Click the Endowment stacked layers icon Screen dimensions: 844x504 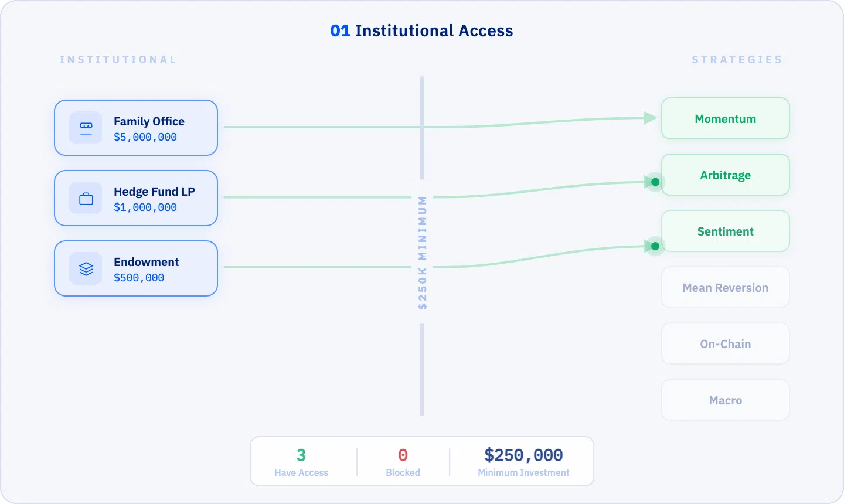click(x=86, y=268)
